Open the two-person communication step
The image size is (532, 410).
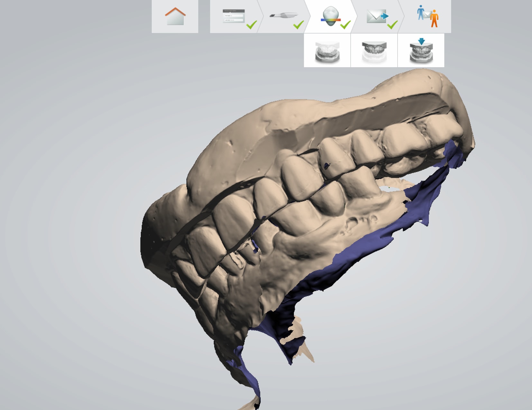click(427, 16)
